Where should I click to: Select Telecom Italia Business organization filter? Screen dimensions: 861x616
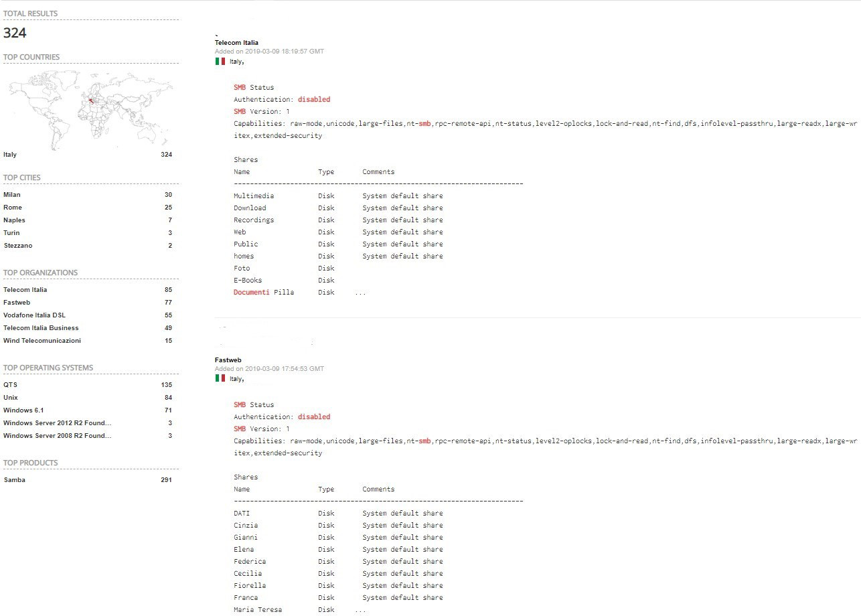[41, 328]
